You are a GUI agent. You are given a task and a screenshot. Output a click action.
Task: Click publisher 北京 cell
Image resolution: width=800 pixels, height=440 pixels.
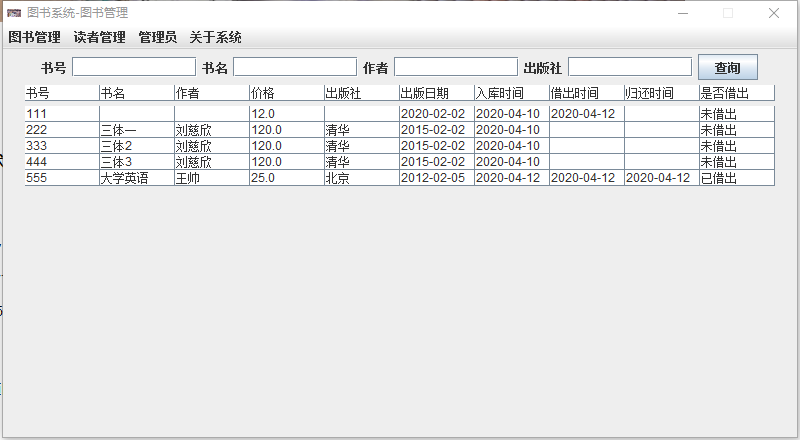click(362, 178)
